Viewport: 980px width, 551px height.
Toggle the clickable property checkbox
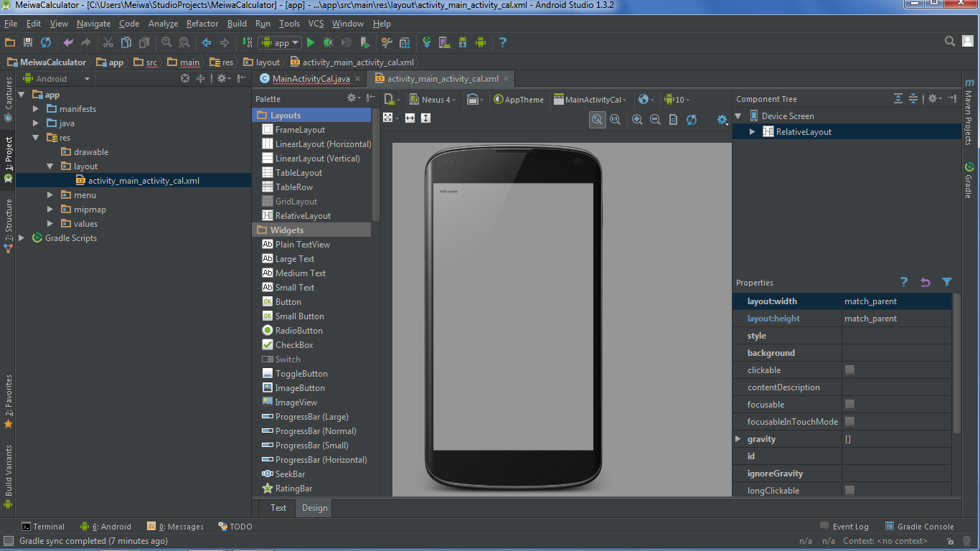point(849,370)
